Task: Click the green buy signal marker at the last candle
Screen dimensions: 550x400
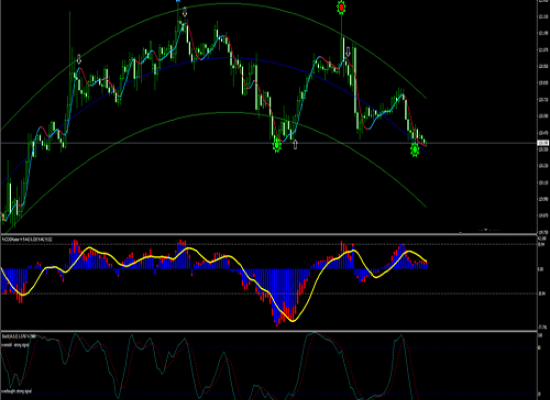Action: pos(415,150)
